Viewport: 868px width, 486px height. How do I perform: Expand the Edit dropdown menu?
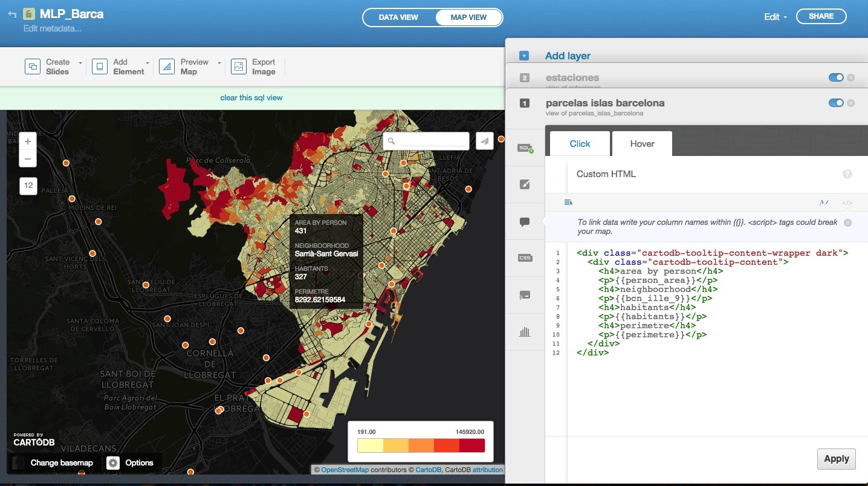(775, 17)
